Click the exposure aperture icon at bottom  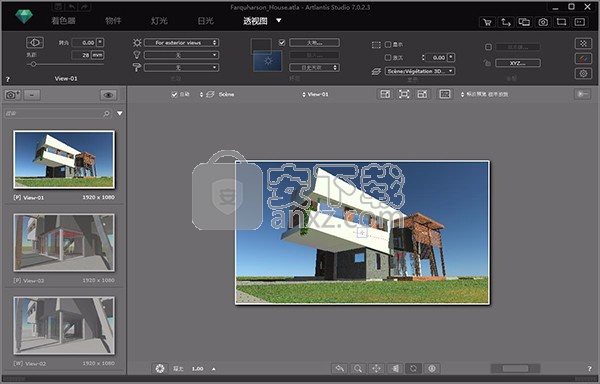click(160, 369)
